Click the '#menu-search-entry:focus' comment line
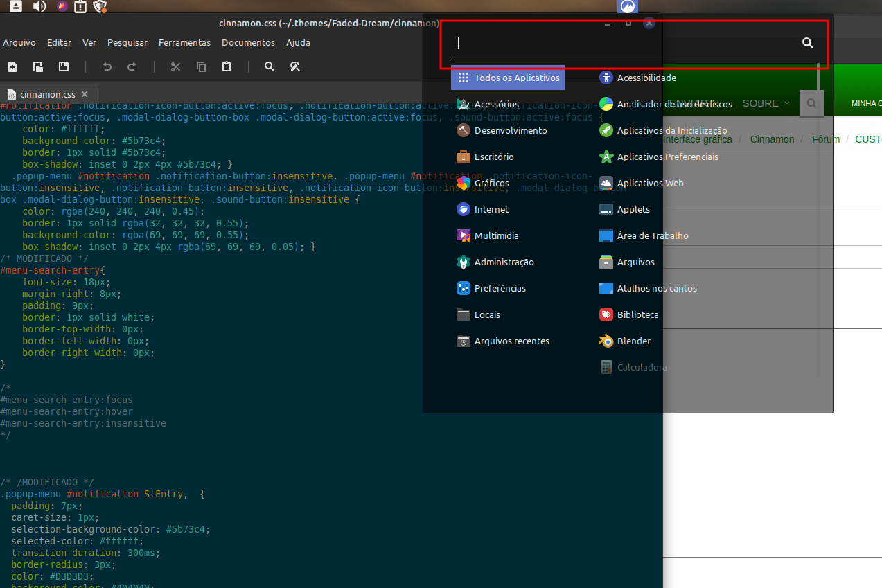Screen dimensions: 882x588 click(67, 400)
